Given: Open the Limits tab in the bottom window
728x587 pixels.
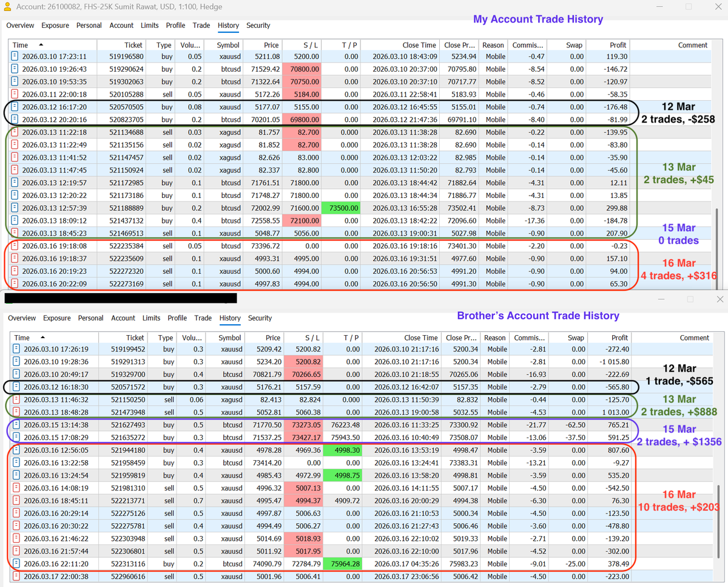Looking at the screenshot, I should (152, 318).
